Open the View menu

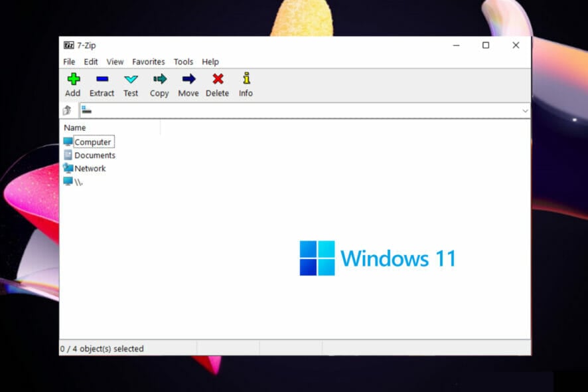point(115,62)
